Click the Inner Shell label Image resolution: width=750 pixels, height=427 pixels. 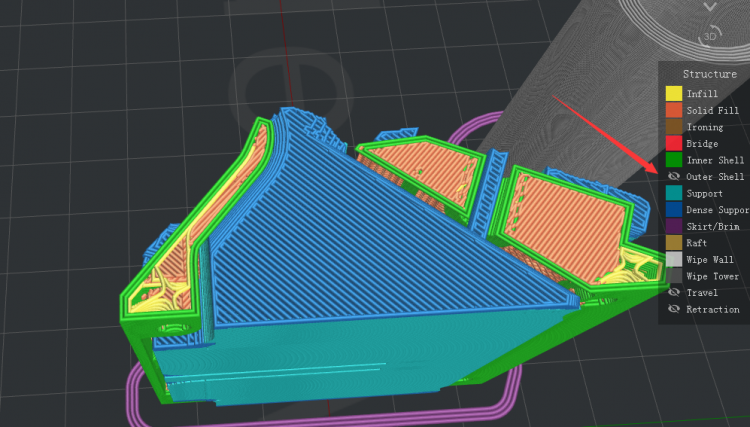(x=715, y=160)
